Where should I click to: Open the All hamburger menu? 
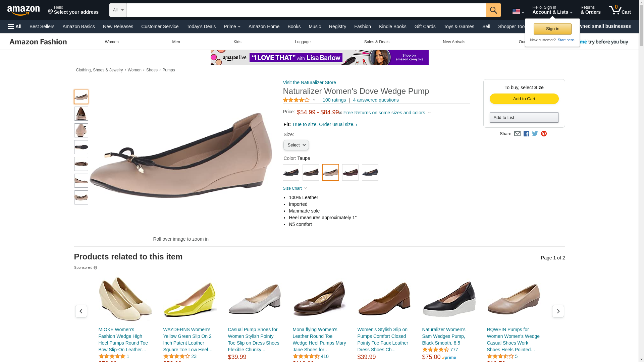coord(15,26)
